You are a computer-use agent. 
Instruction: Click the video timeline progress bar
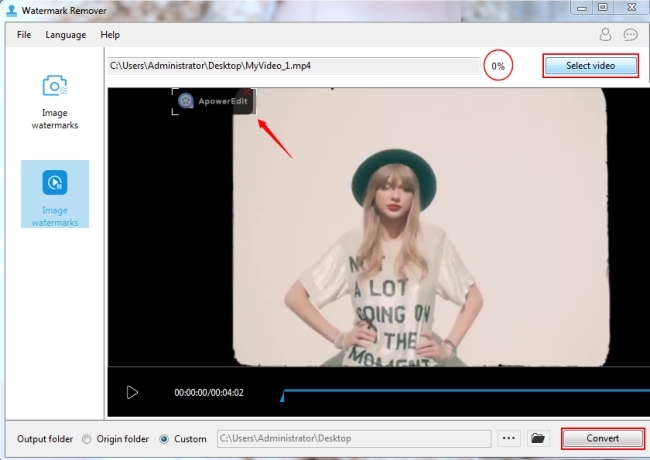pos(460,391)
